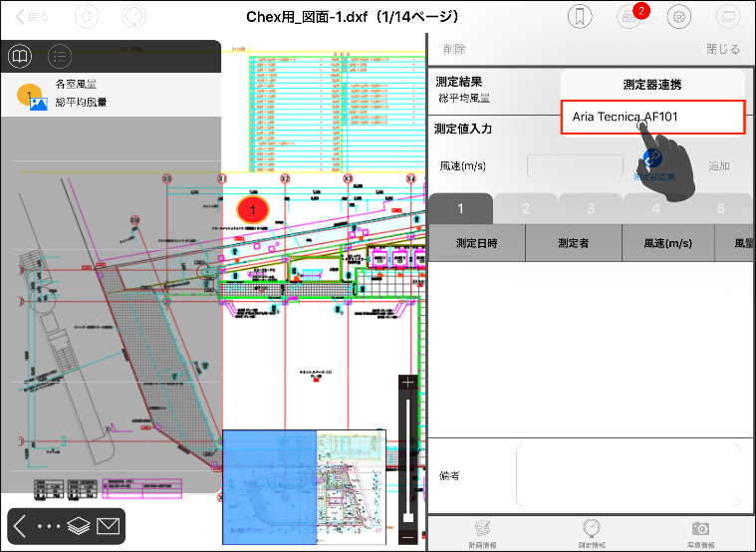Switch to list view icon

pyautogui.click(x=61, y=56)
